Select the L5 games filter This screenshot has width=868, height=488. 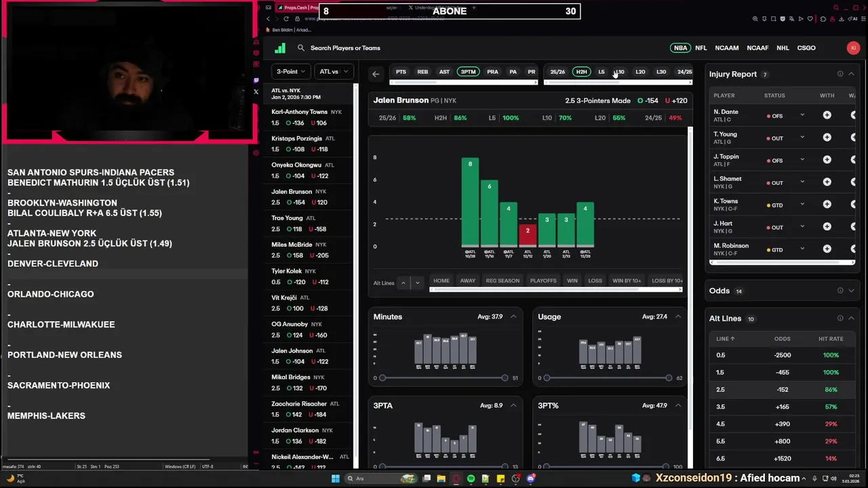[601, 72]
